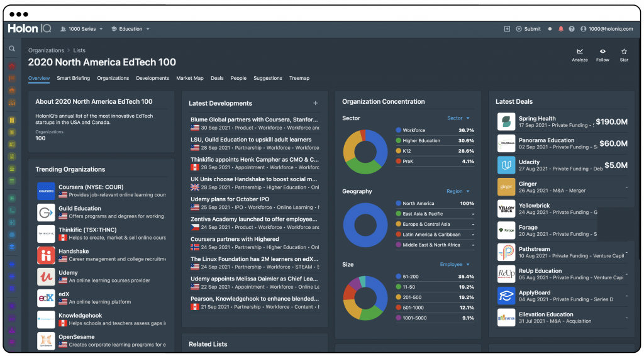Click the Workforce blue legend swatch
Screen dimensions: 644x356
[398, 130]
